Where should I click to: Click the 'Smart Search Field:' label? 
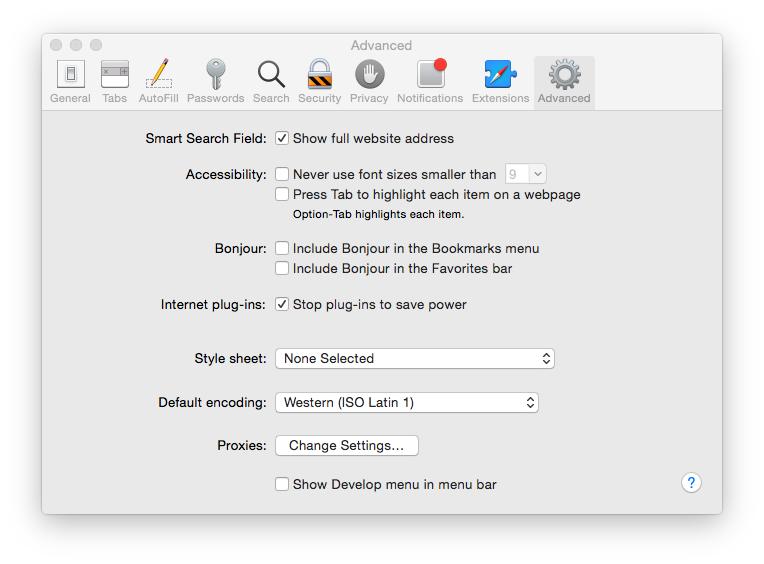click(206, 138)
